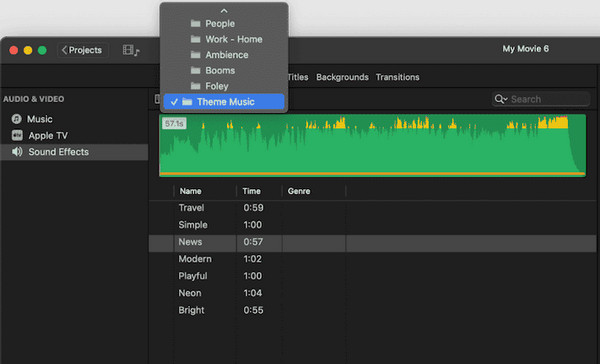
Task: Open the Transitions tab
Action: (398, 77)
